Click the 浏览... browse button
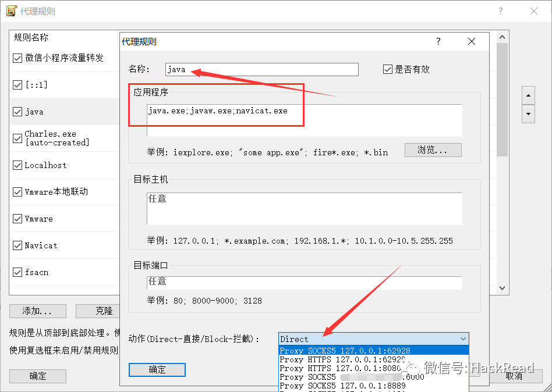 (433, 150)
